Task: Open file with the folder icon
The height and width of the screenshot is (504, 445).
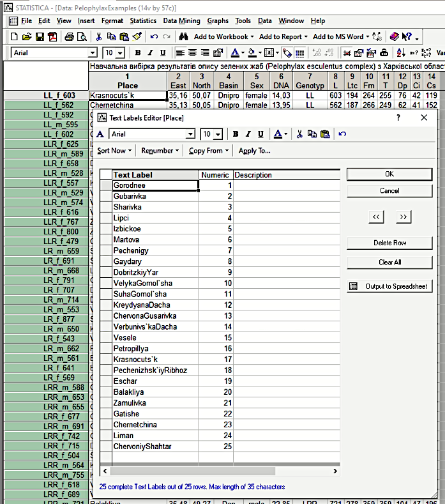Action: pyautogui.click(x=27, y=37)
